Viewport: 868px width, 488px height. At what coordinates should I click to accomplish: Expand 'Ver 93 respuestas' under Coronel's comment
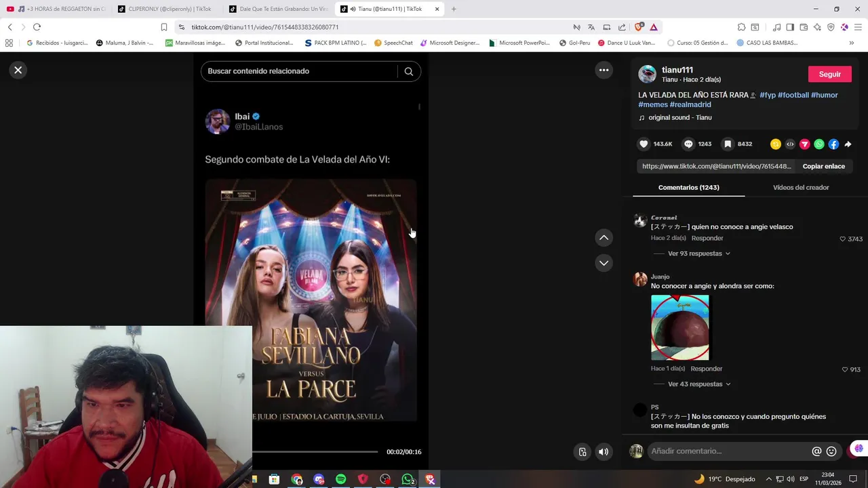pyautogui.click(x=699, y=253)
